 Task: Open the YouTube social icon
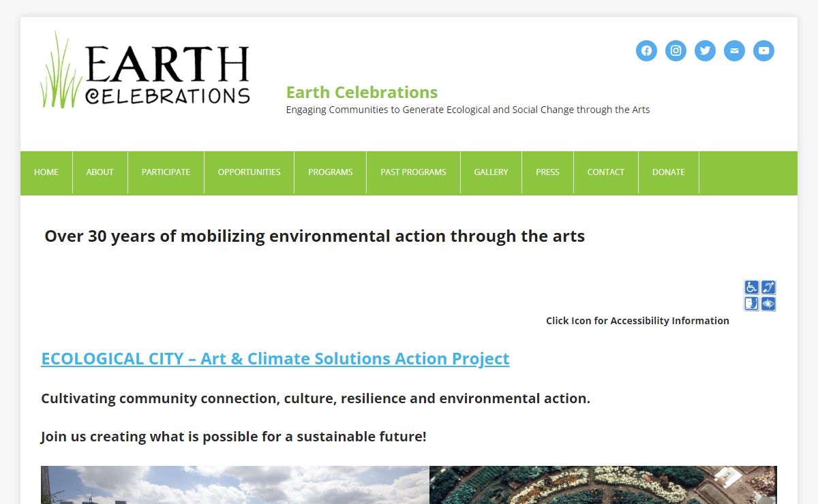[x=763, y=50]
